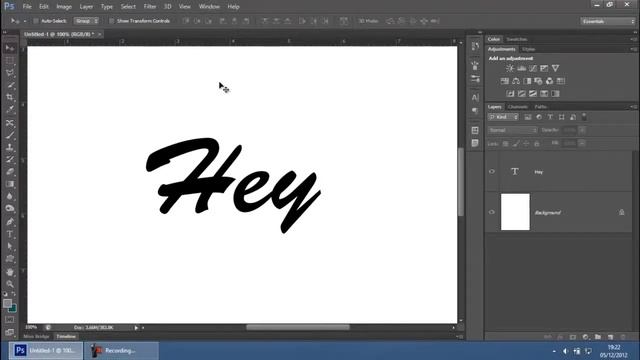This screenshot has height=360, width=640.
Task: Open the Normal blend mode dropdown
Action: click(513, 130)
